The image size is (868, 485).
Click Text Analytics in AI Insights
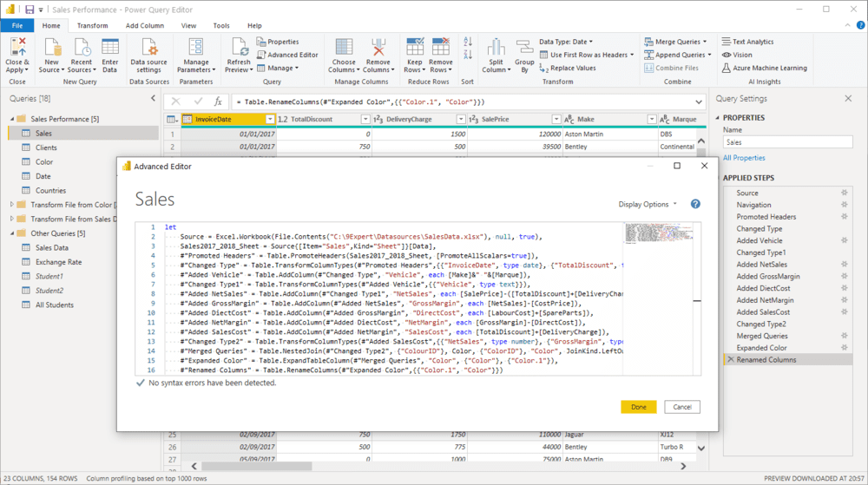point(748,42)
